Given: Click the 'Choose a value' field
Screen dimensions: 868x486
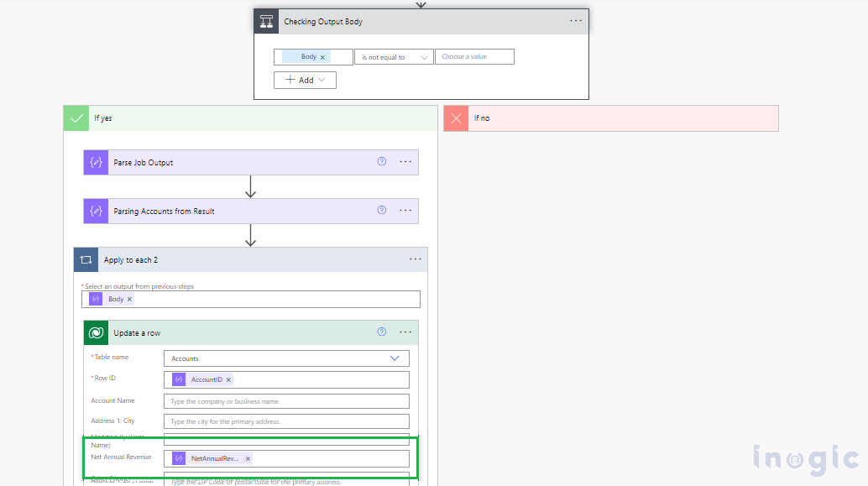Looking at the screenshot, I should coord(474,56).
